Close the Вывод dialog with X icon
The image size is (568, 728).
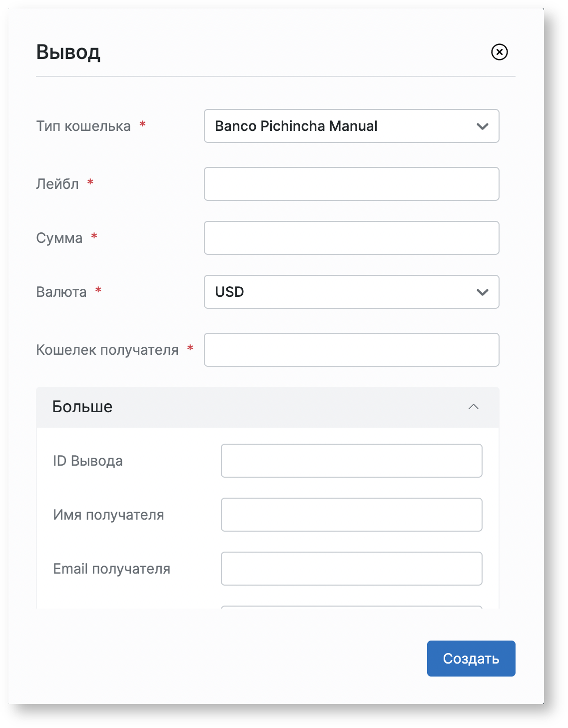[x=499, y=52]
